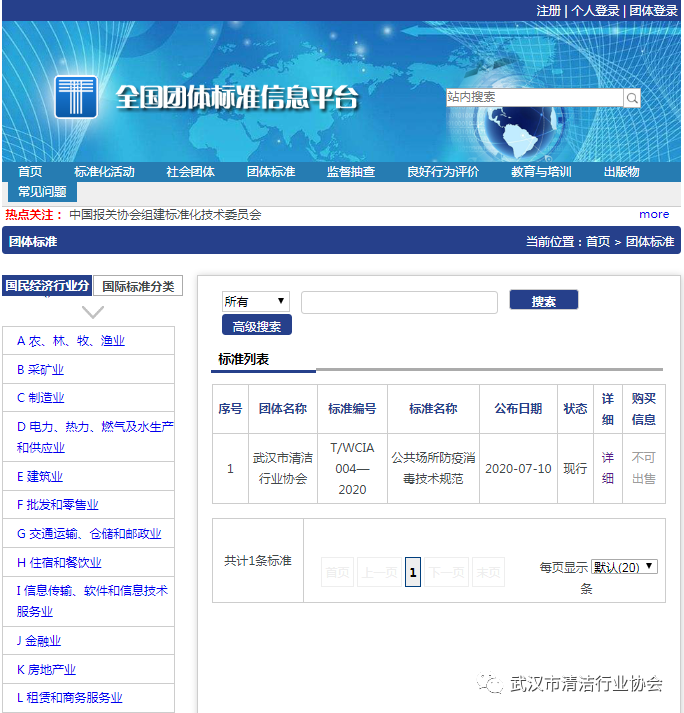This screenshot has height=713, width=684.
Task: Click the site search magnifier icon
Action: [x=632, y=98]
